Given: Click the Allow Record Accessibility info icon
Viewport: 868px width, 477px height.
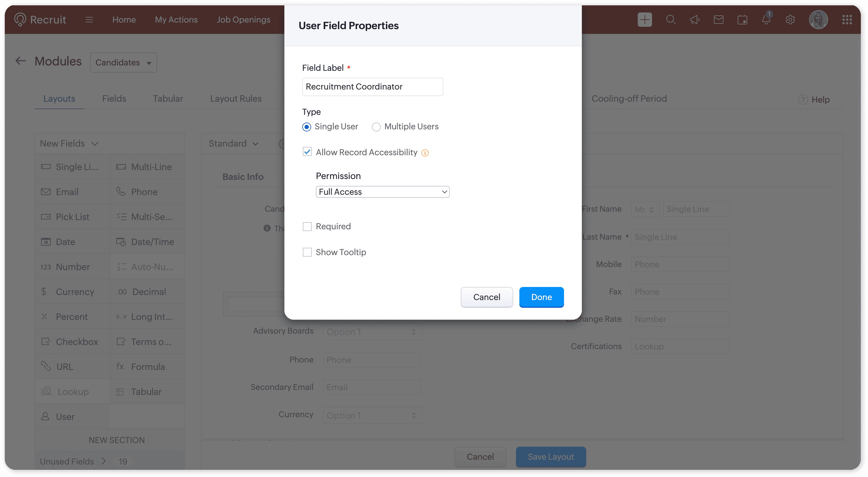Looking at the screenshot, I should [425, 153].
